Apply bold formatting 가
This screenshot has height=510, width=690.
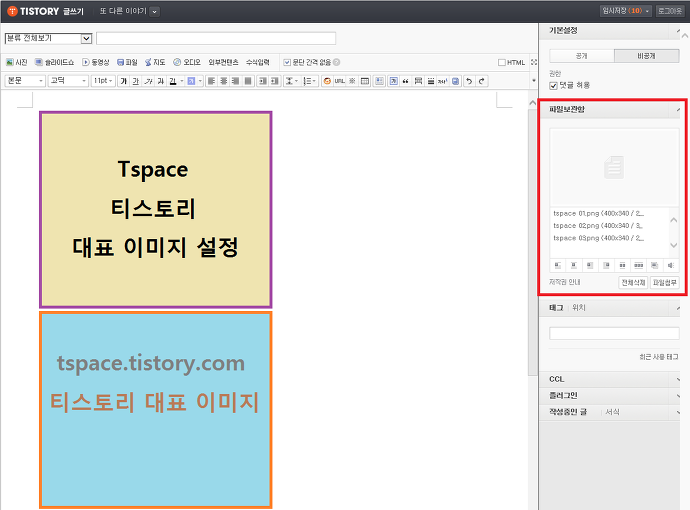click(x=124, y=81)
